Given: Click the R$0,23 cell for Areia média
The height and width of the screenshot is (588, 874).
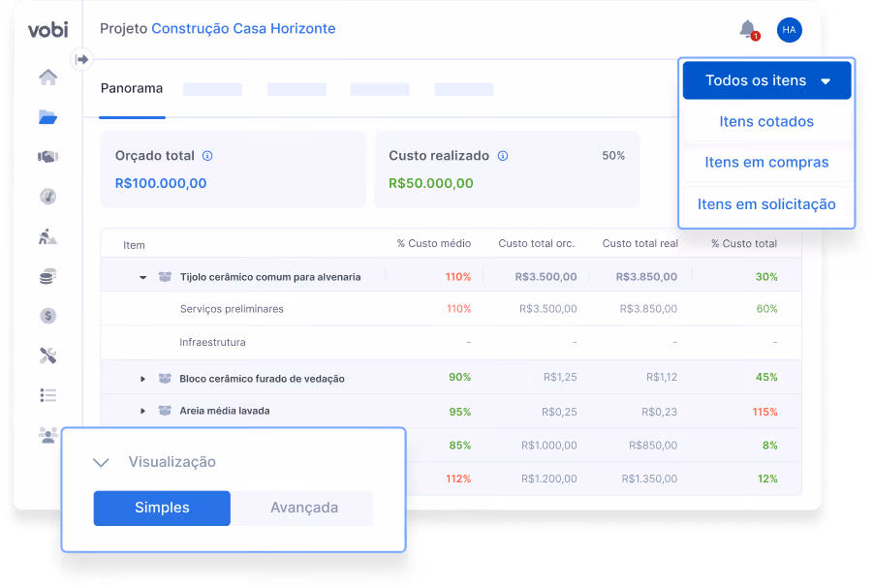Looking at the screenshot, I should click(x=660, y=412).
